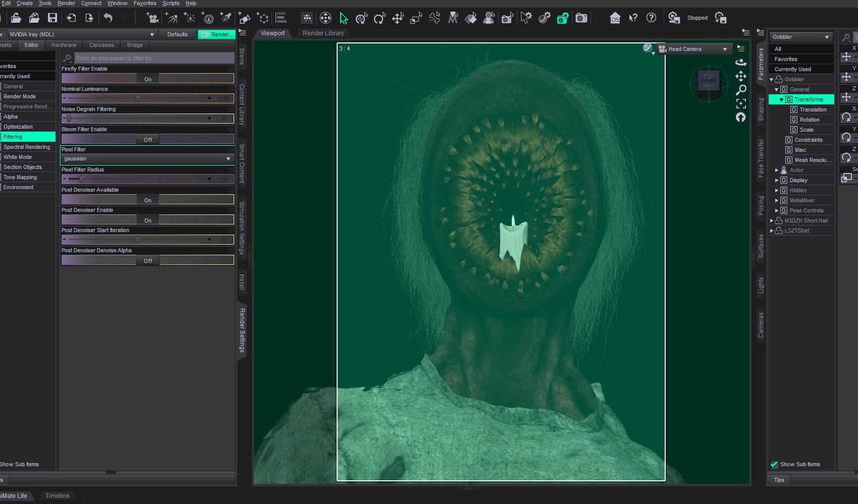Click the Open file folder icon
The height and width of the screenshot is (504, 858).
(16, 18)
